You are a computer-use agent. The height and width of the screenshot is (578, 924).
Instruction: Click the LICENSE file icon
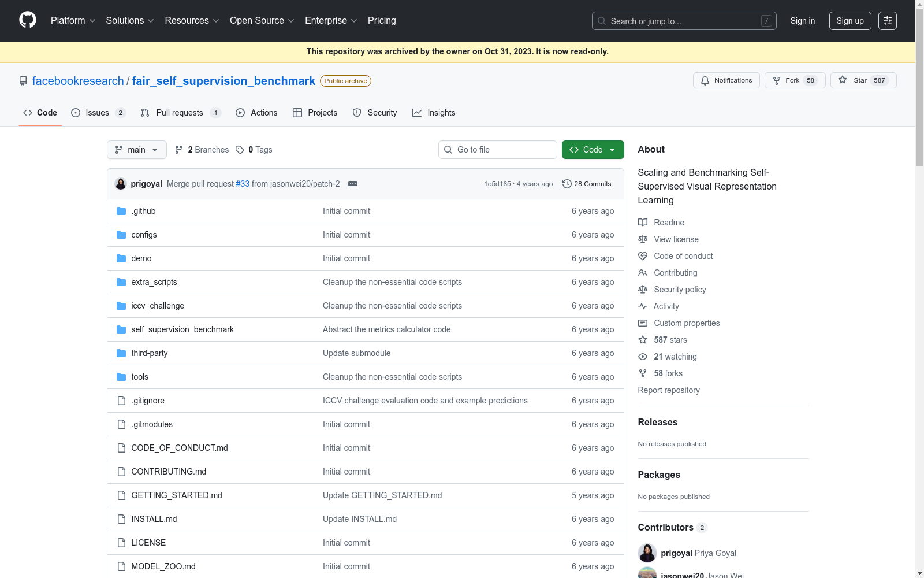121,543
